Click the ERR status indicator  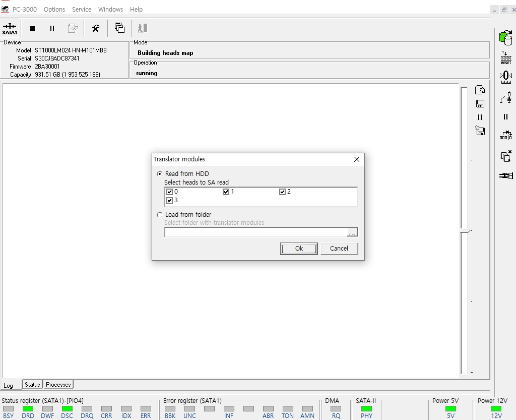[146, 408]
